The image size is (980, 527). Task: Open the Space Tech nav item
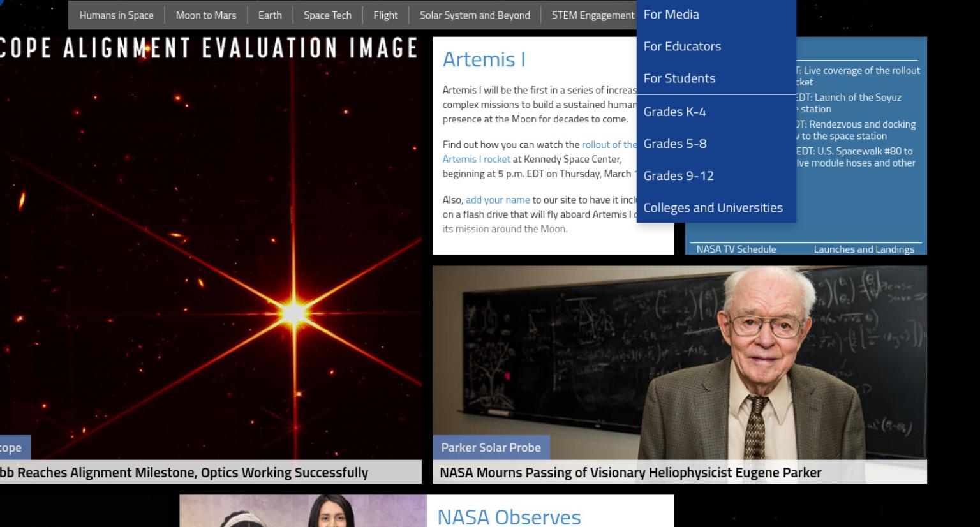[327, 15]
